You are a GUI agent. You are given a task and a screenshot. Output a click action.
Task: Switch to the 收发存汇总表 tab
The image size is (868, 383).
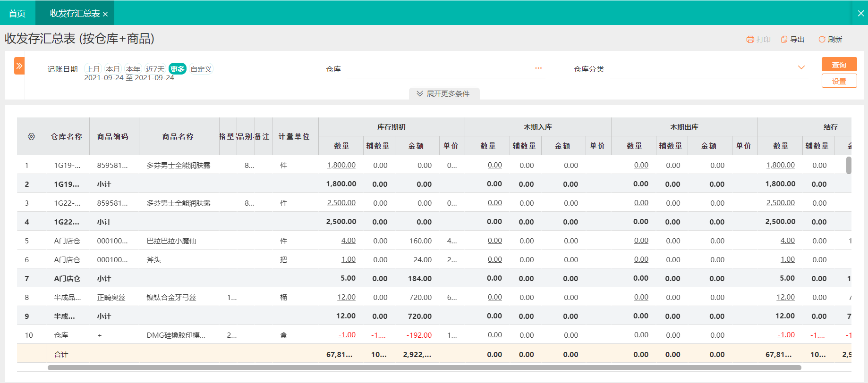pyautogui.click(x=75, y=13)
